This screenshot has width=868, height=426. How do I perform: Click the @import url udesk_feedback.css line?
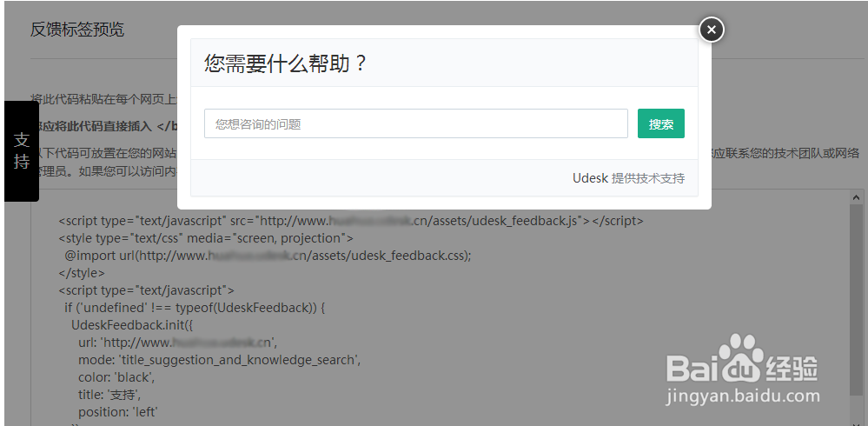pyautogui.click(x=268, y=256)
